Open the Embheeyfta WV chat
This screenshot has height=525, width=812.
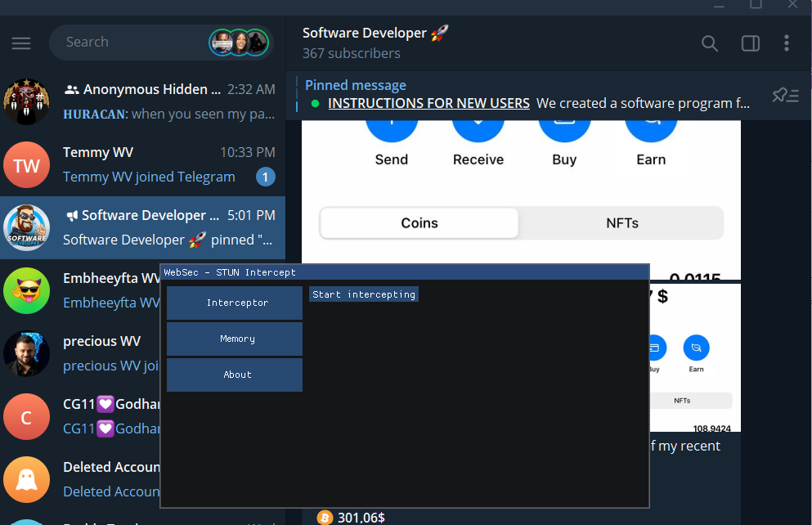pos(80,290)
